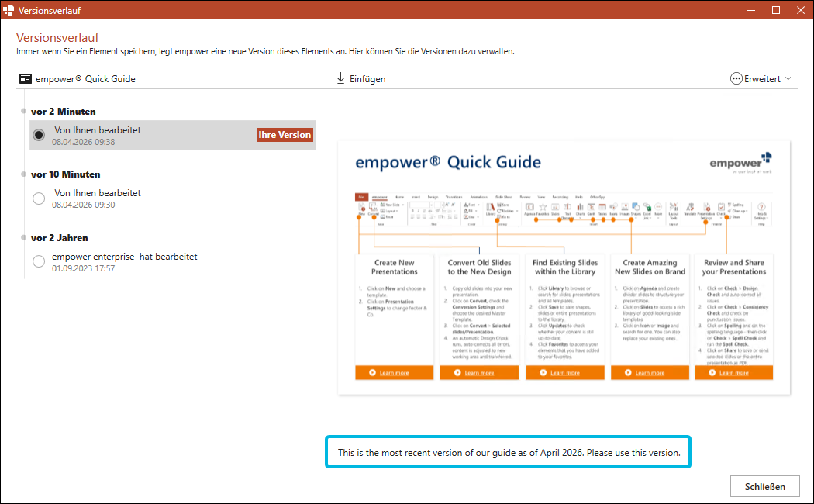This screenshot has height=504, width=814.
Task: Click the three-dots circle icon beside Erweitert
Action: pyautogui.click(x=736, y=79)
